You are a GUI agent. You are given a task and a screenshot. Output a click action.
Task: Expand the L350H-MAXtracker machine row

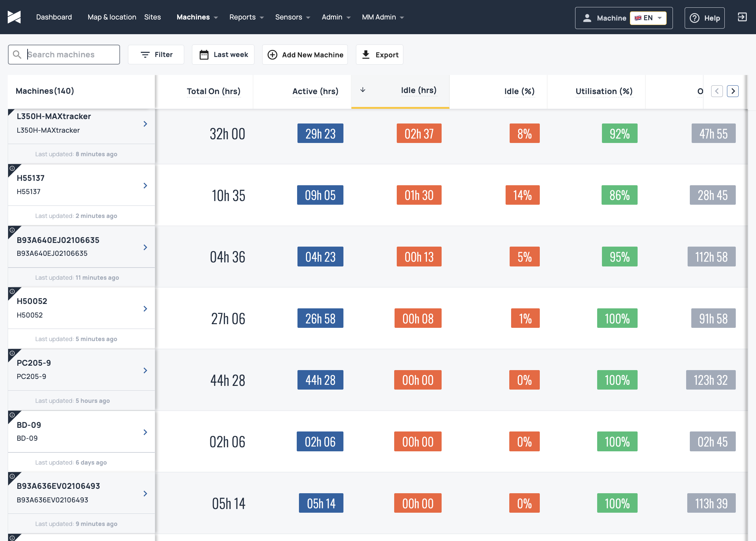point(145,124)
